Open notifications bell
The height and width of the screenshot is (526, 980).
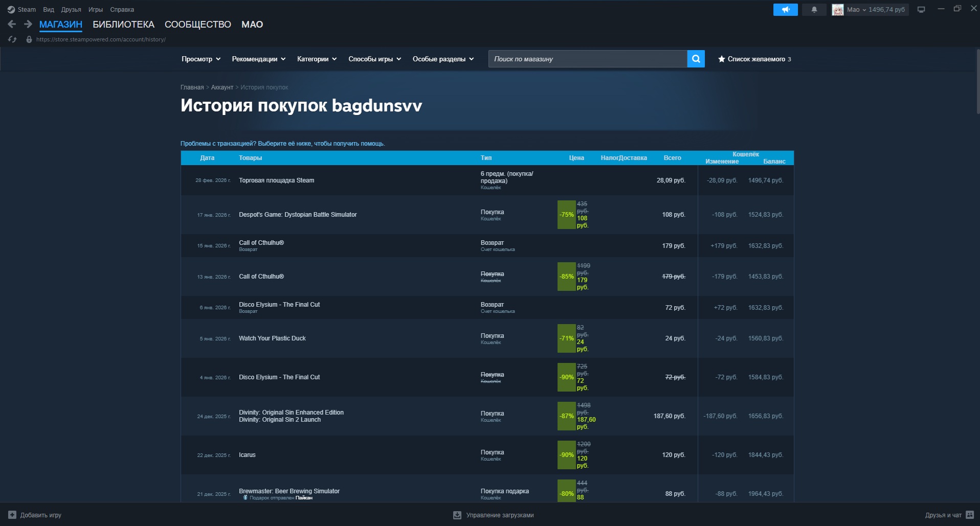[x=814, y=10]
